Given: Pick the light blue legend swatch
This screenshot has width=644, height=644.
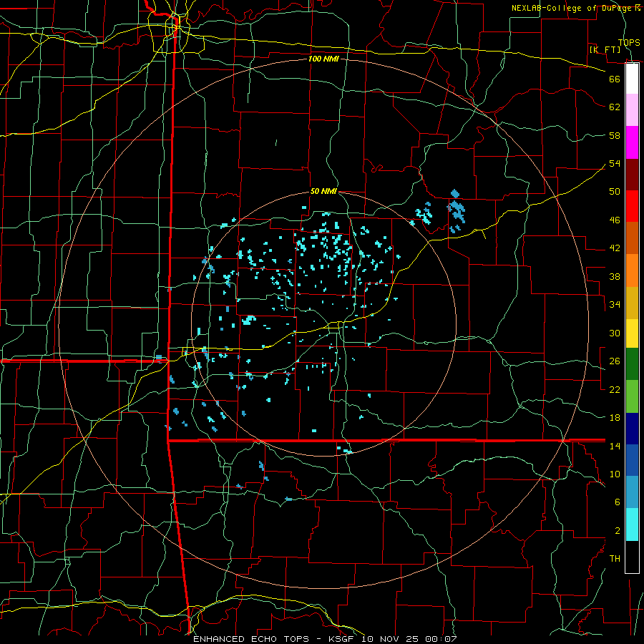Looking at the screenshot, I should (632, 492).
